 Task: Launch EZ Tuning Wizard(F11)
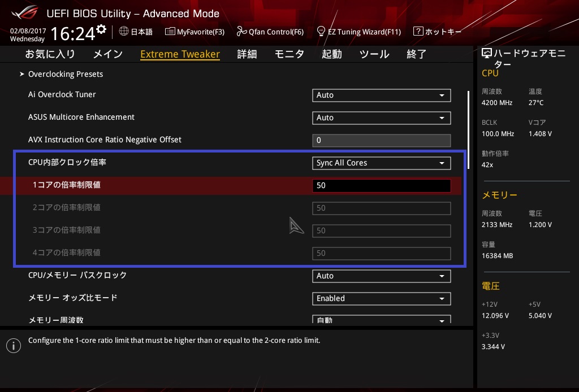[359, 32]
